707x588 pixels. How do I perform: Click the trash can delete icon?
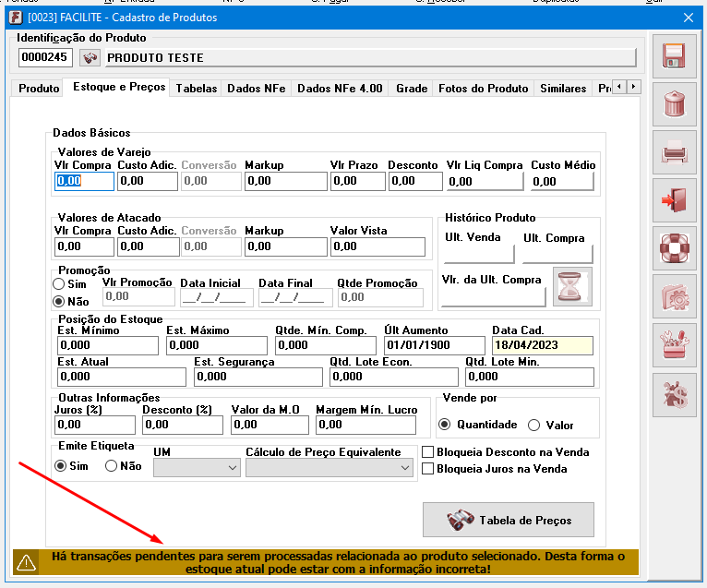click(x=674, y=104)
